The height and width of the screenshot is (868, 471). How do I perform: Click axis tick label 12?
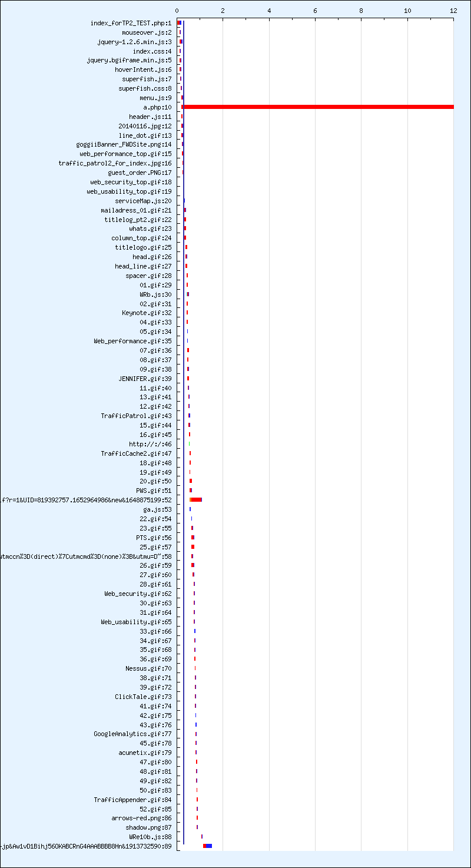click(453, 11)
